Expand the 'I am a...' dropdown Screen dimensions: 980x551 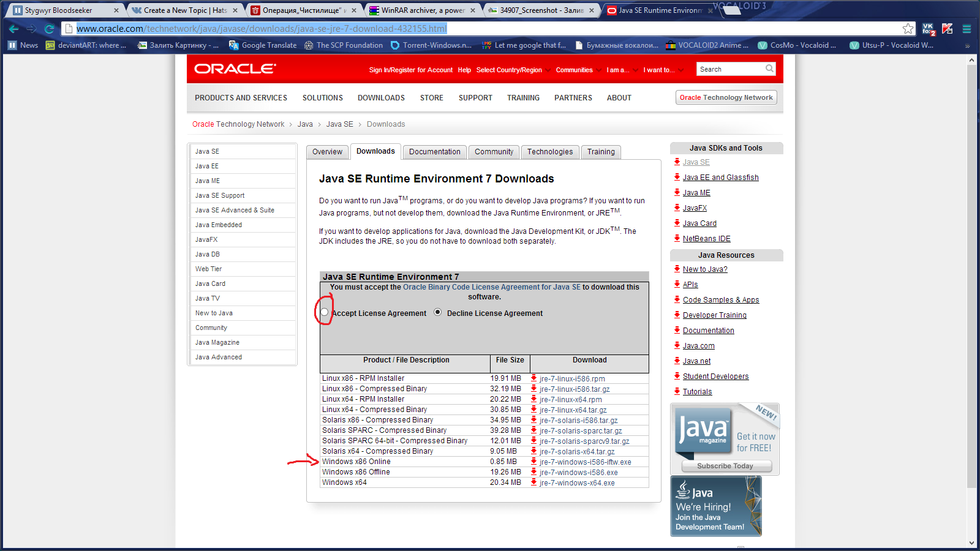(622, 70)
